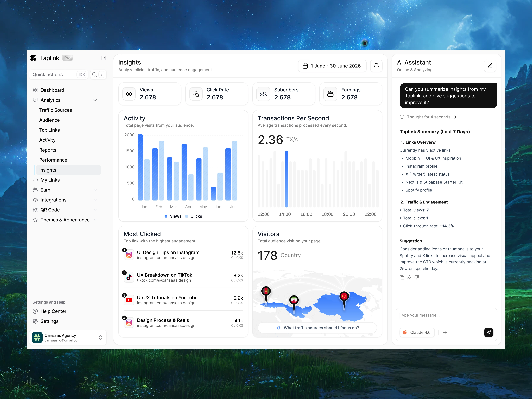Image resolution: width=532 pixels, height=399 pixels.
Task: Open the notifications bell
Action: point(376,66)
